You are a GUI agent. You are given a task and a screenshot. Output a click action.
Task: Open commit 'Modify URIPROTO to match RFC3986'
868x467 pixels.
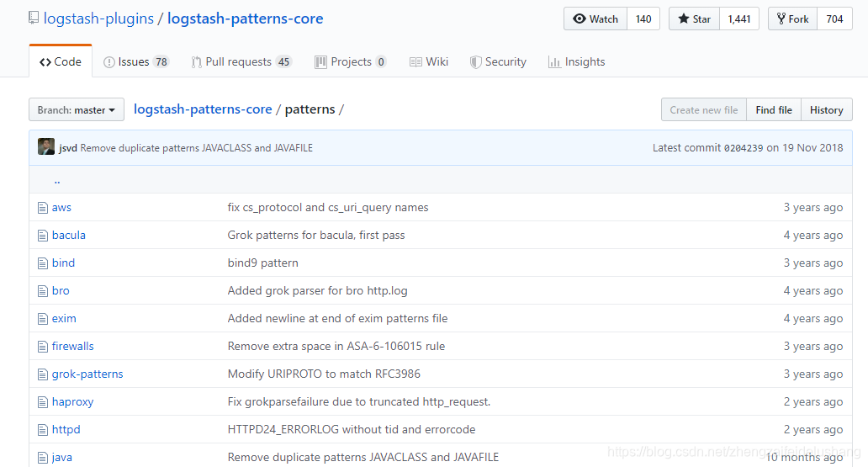coord(324,374)
